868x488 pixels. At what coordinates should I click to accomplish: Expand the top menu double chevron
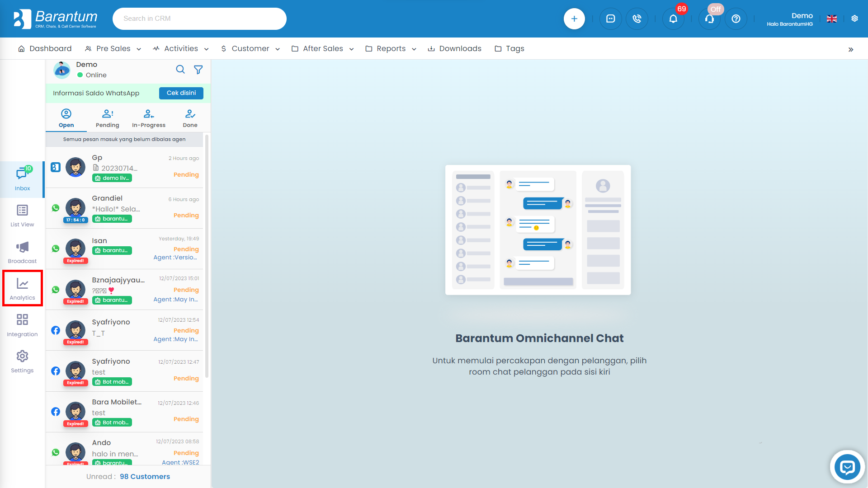[851, 49]
